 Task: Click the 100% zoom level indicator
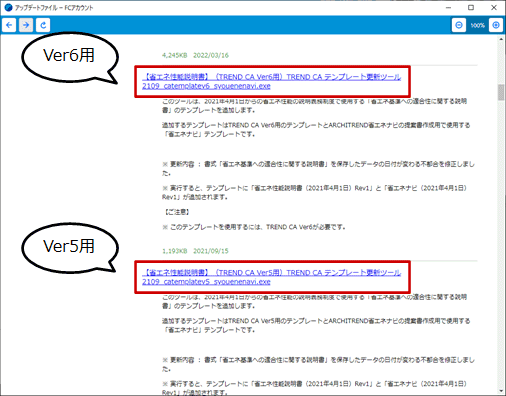477,25
